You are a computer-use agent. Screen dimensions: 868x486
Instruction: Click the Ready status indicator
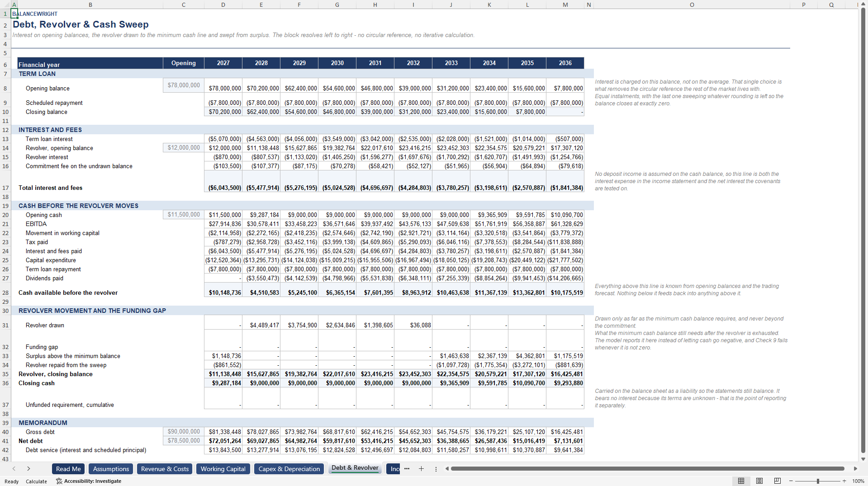click(x=11, y=481)
